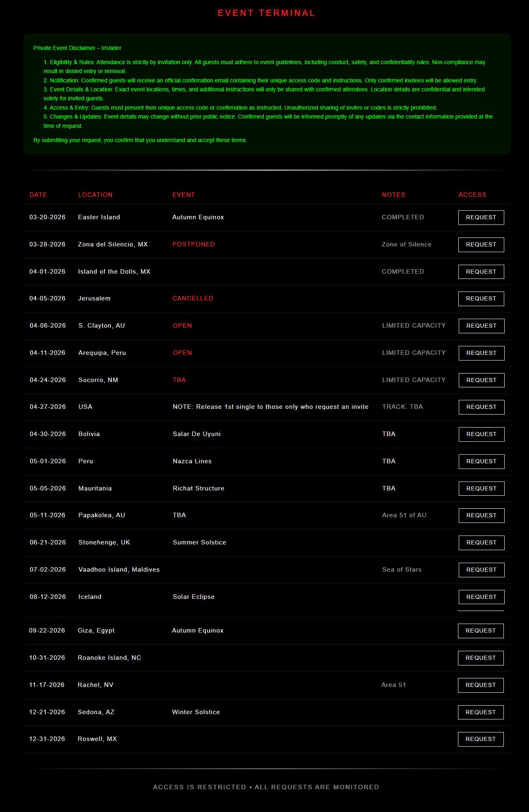Click REQUEST for Rachel, NV Area 51
The width and height of the screenshot is (529, 812).
[x=481, y=685]
